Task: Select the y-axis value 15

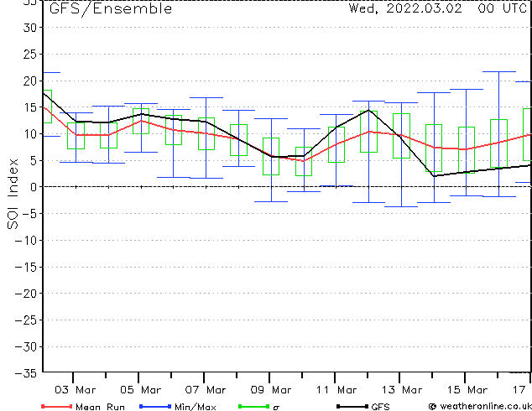Action: (x=30, y=107)
